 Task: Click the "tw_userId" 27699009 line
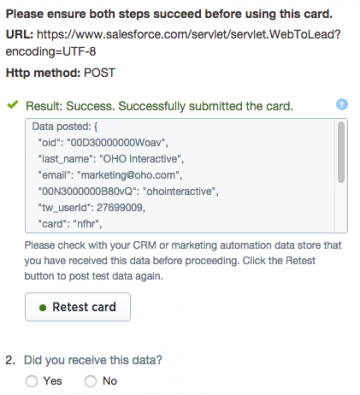tap(91, 208)
